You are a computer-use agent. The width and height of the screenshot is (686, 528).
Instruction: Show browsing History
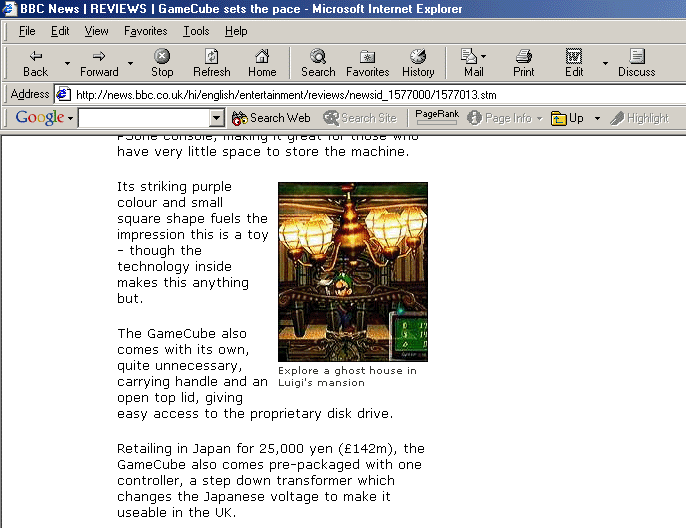pyautogui.click(x=418, y=63)
